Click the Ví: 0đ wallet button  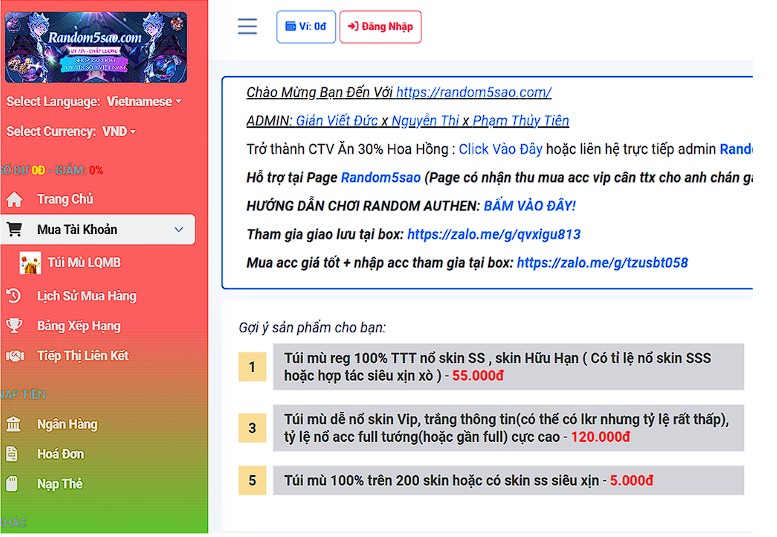coord(306,27)
